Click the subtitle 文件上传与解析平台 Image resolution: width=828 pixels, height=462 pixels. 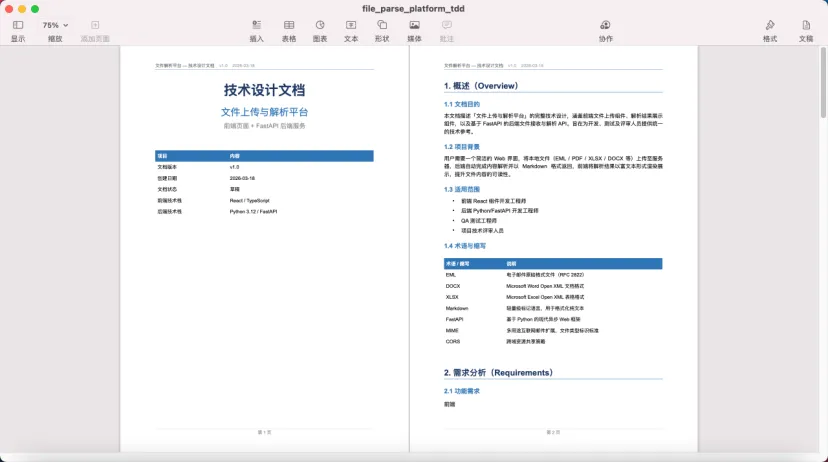coord(264,112)
